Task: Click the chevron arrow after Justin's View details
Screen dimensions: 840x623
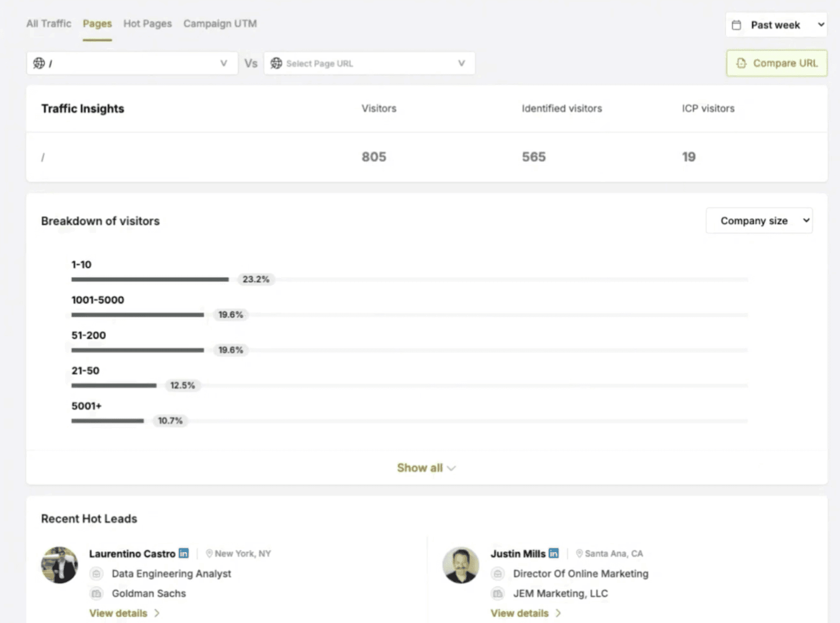Action: [x=558, y=613]
